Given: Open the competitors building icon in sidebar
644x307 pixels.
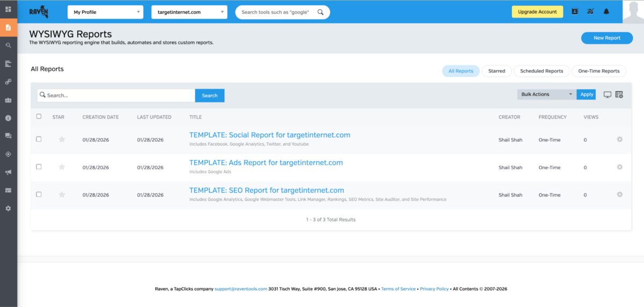Looking at the screenshot, I should 8,100.
